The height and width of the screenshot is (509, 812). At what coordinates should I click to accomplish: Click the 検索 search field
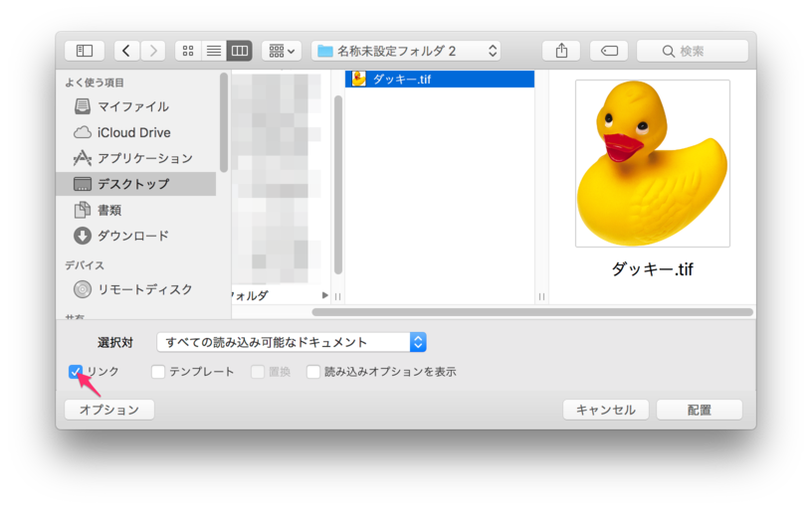[x=693, y=51]
